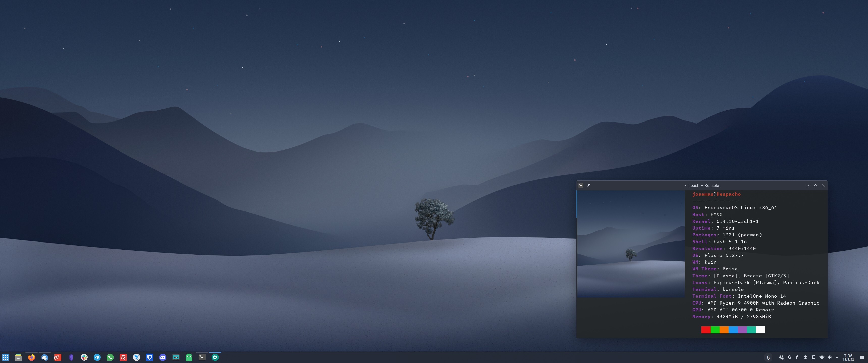Screen dimensions: 868x363
Task: Launch Obsidian purple crystal icon
Action: point(71,357)
